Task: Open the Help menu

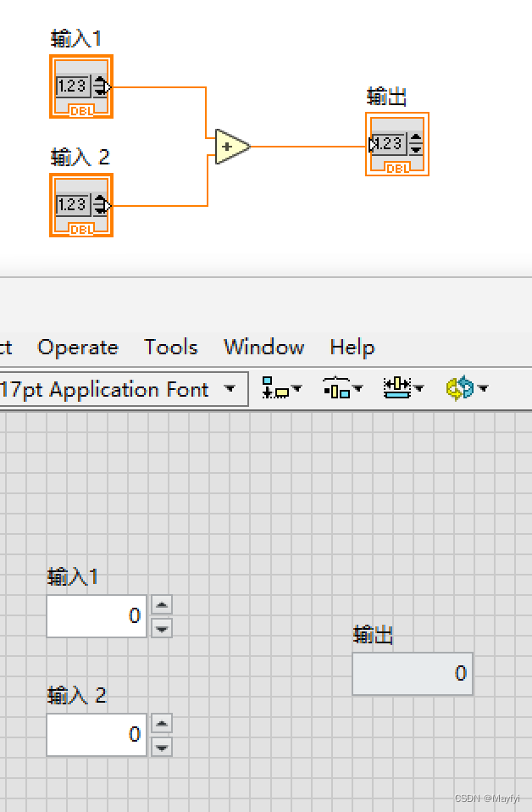Action: point(352,347)
